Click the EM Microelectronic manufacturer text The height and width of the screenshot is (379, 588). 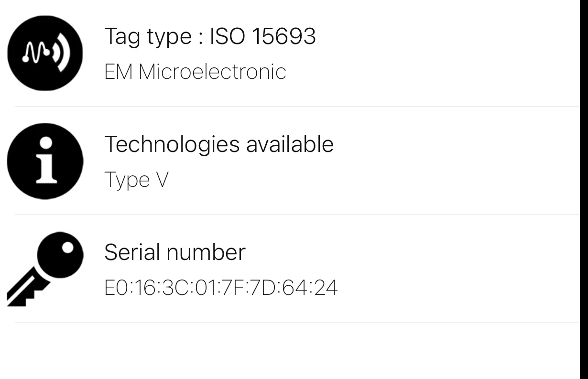click(x=195, y=72)
